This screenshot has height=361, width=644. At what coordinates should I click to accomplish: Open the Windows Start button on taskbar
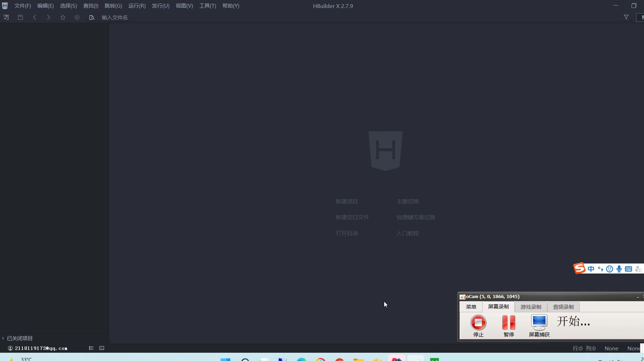[225, 360]
